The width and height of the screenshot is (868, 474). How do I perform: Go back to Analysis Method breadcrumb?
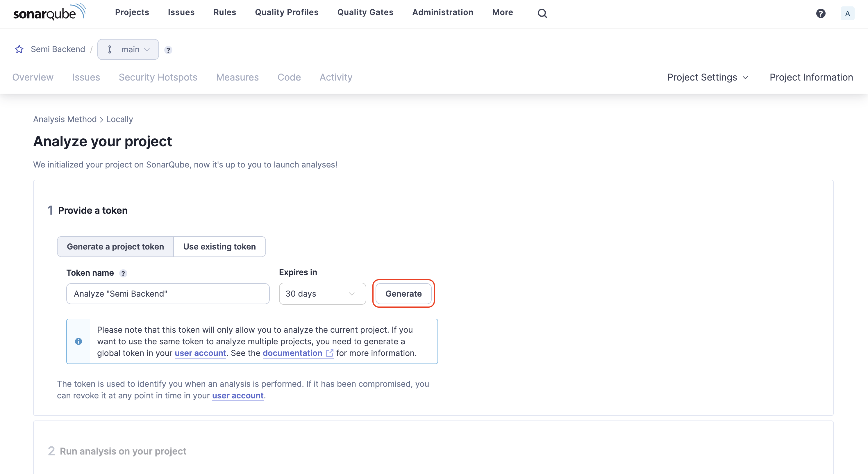(x=65, y=119)
